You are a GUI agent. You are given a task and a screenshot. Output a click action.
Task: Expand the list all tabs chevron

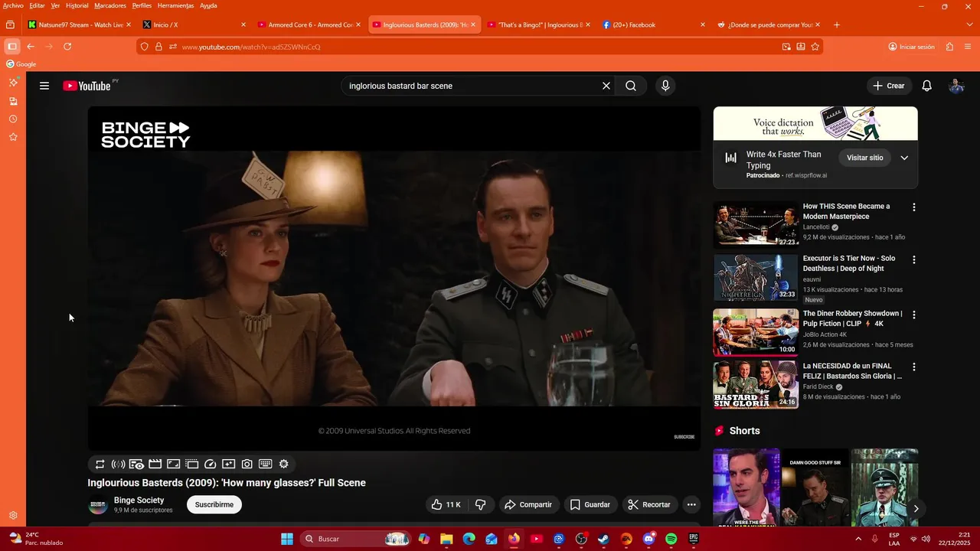pos(970,24)
